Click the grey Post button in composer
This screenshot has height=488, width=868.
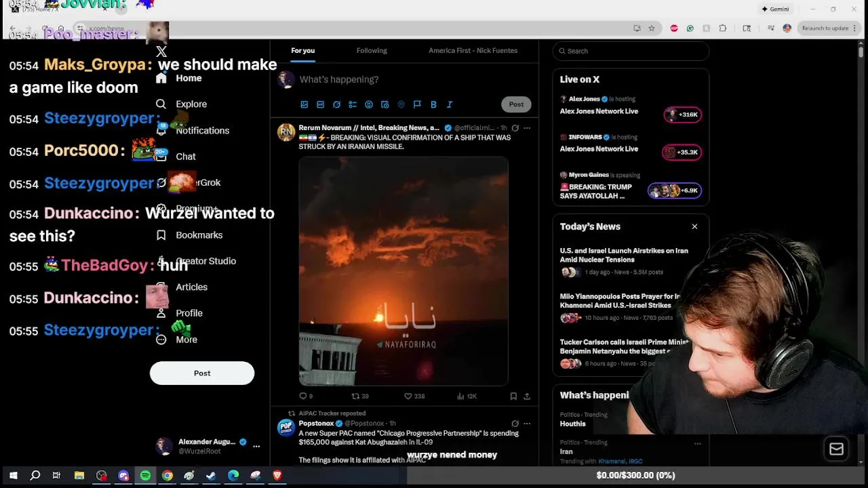[x=516, y=104]
